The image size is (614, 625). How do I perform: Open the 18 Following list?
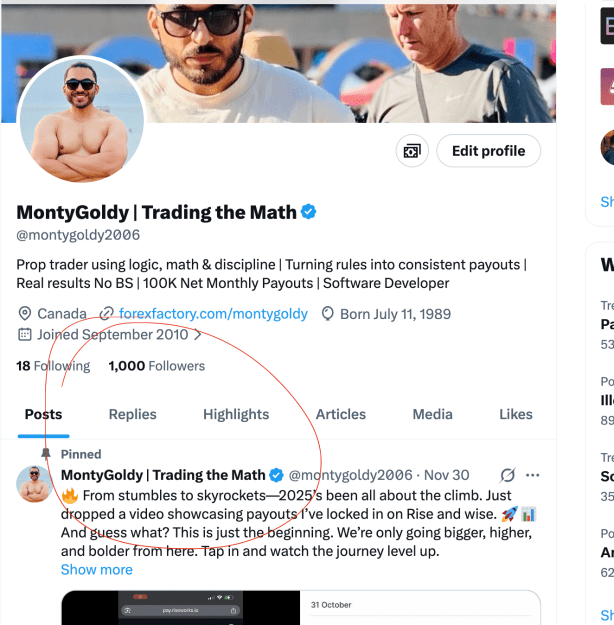pos(53,366)
